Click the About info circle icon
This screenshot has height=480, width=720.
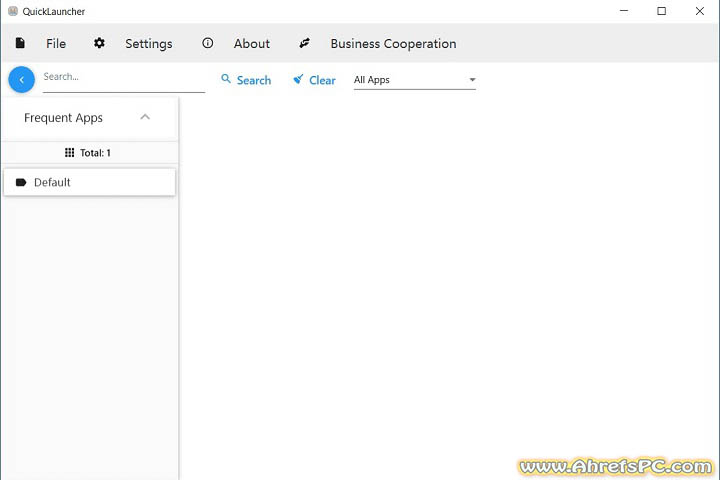click(x=208, y=44)
